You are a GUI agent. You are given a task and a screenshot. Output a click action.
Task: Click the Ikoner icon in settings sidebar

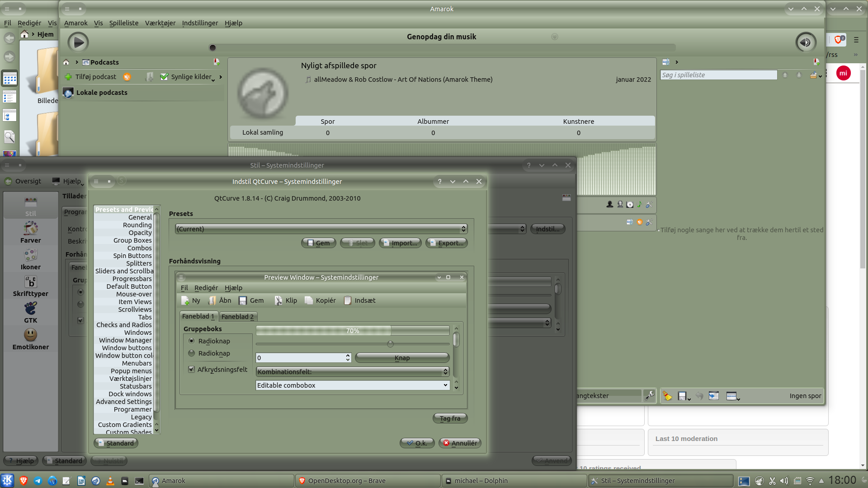click(31, 255)
